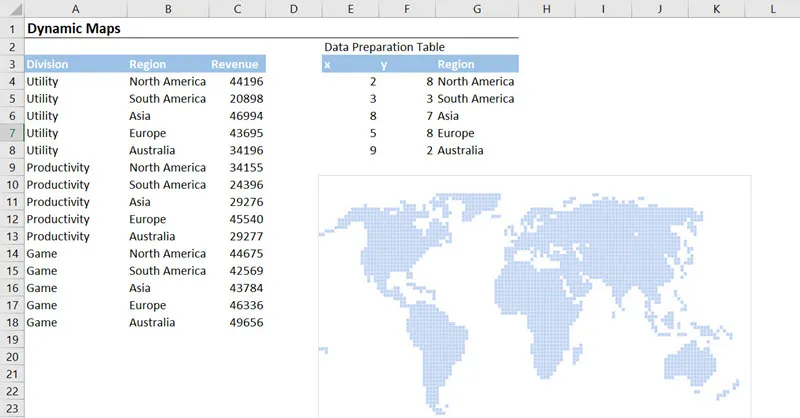
Task: Click column header C
Action: pos(237,9)
